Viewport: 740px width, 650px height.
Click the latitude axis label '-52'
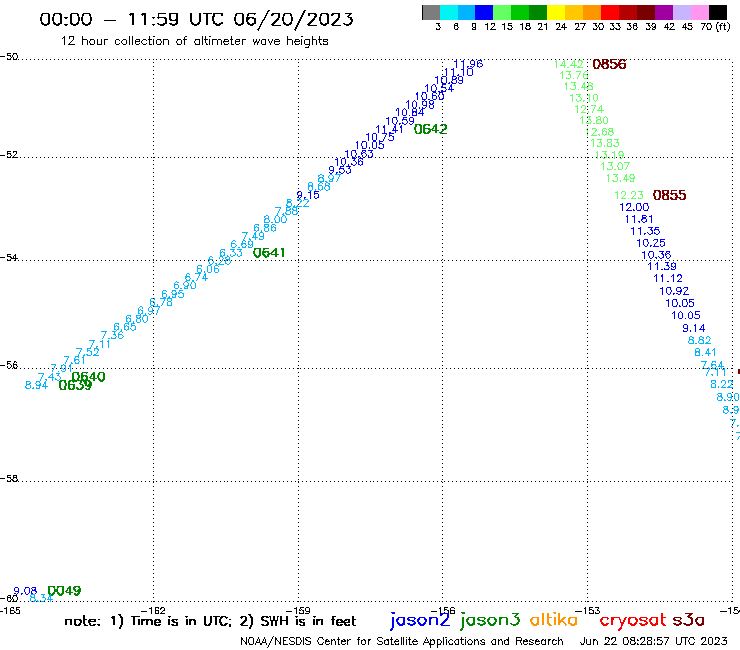pos(9,155)
